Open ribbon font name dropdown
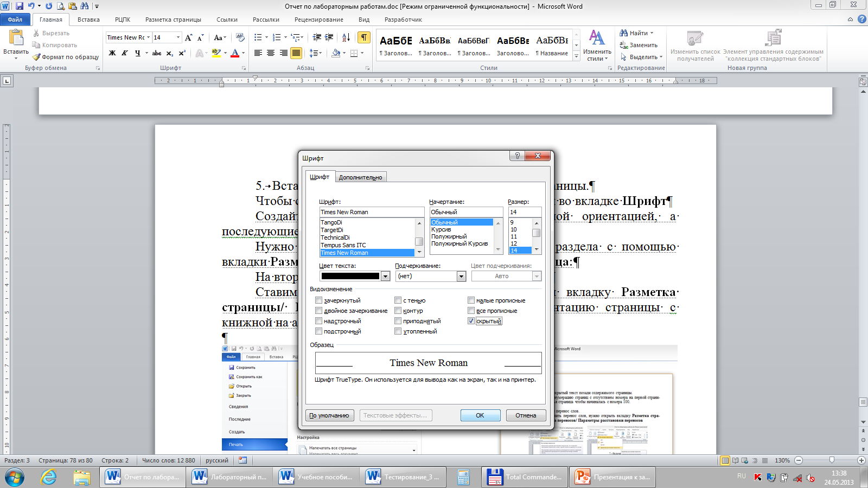The image size is (868, 488). click(148, 37)
